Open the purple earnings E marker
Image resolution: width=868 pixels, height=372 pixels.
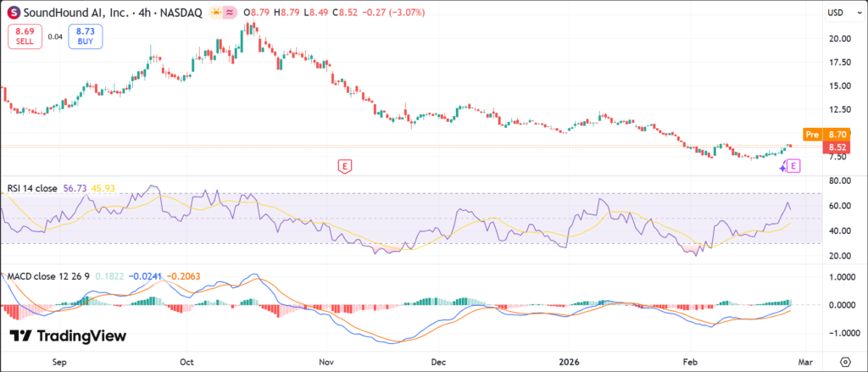(x=793, y=166)
